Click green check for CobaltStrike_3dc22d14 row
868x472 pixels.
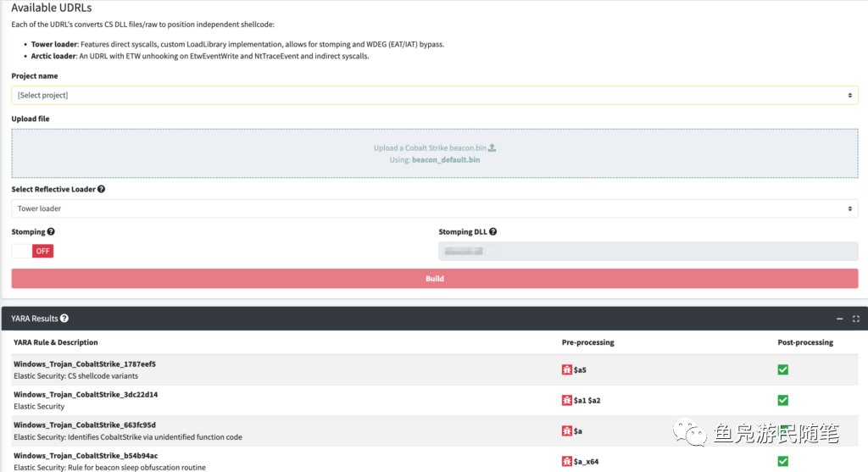click(782, 400)
